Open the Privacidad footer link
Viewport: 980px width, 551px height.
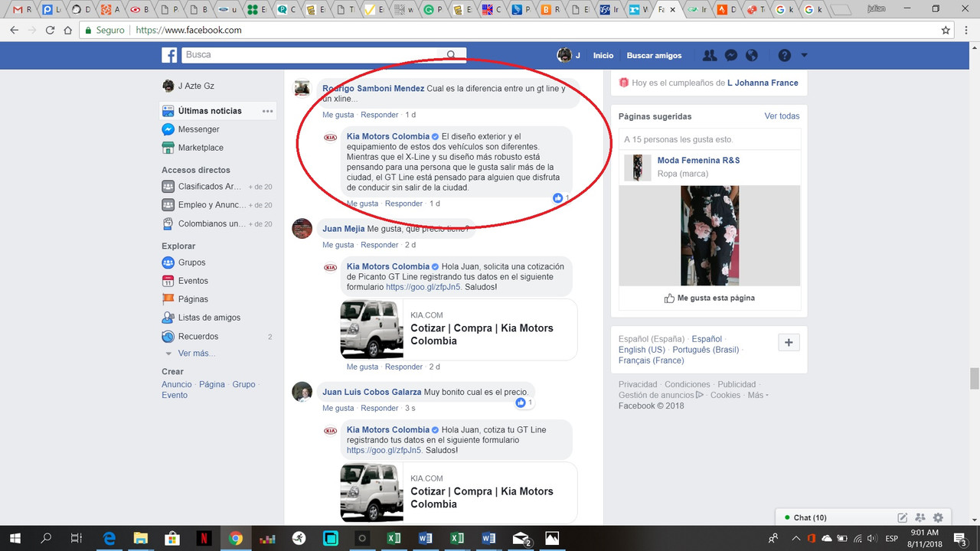638,384
